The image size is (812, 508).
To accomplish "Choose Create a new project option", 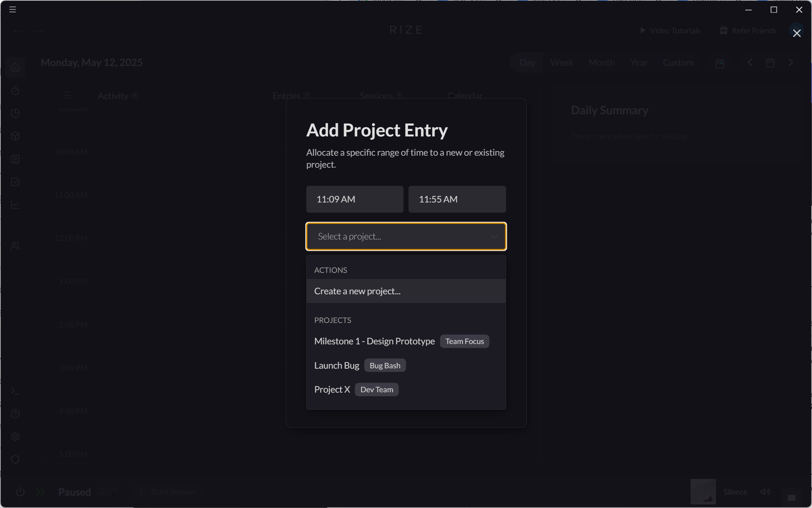I will pos(357,291).
